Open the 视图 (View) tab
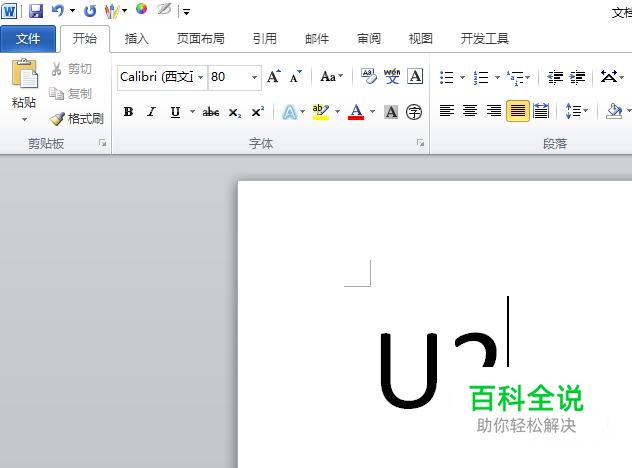The height and width of the screenshot is (468, 632). [421, 39]
